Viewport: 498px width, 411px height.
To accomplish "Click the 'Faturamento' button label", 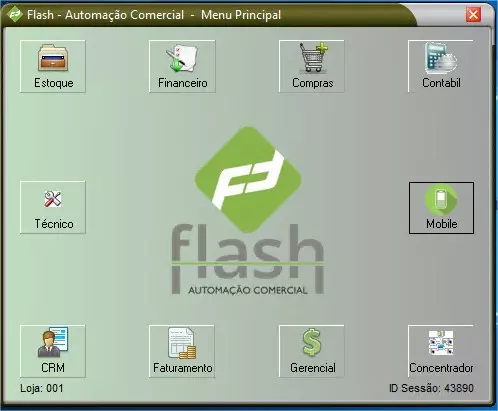I will (183, 368).
